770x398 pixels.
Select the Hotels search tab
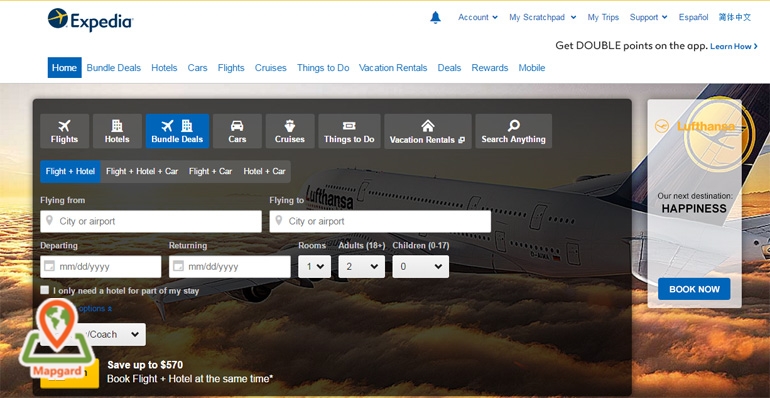(117, 131)
